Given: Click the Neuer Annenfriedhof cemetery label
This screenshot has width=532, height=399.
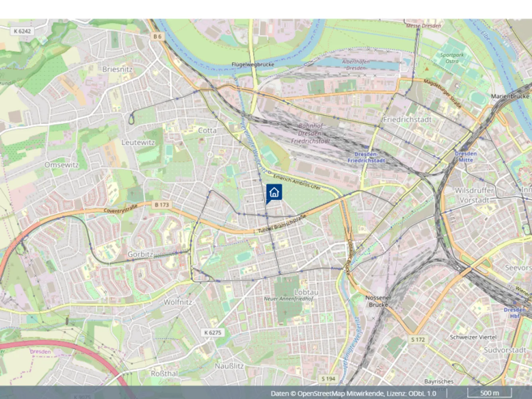Looking at the screenshot, I should tap(288, 298).
